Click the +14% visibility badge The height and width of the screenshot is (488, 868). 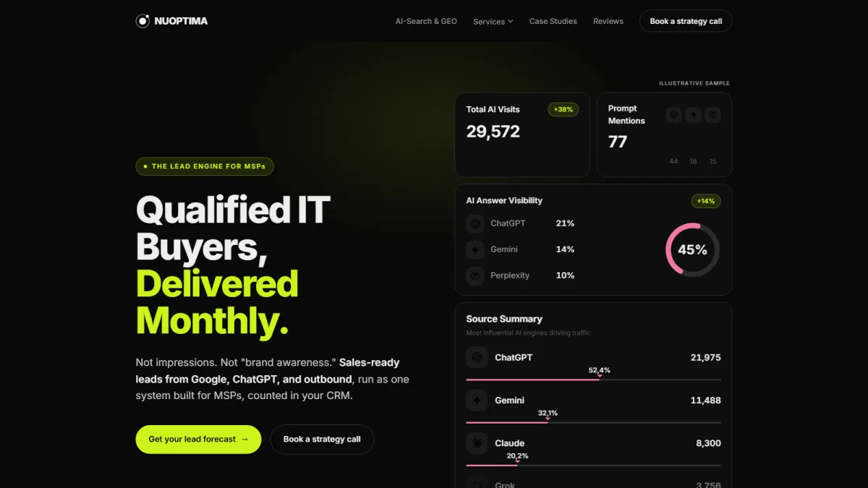click(x=706, y=201)
